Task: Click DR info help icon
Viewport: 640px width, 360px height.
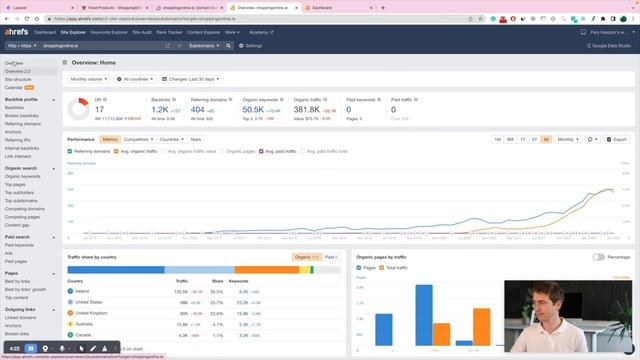Action: (x=105, y=100)
